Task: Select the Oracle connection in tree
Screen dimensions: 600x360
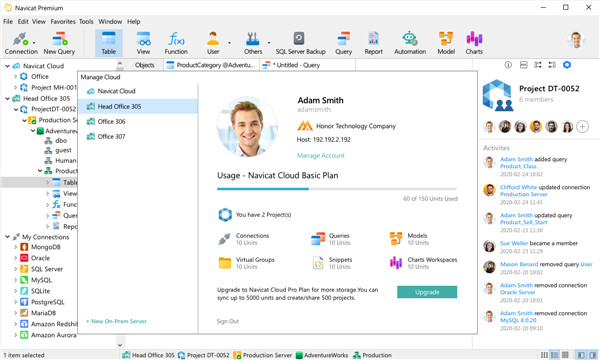Action: point(35,258)
